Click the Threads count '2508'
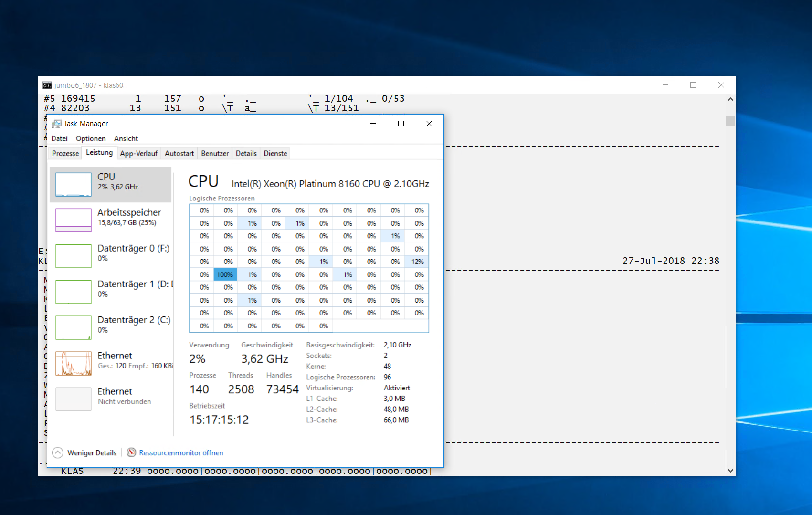The image size is (812, 515). [x=241, y=389]
